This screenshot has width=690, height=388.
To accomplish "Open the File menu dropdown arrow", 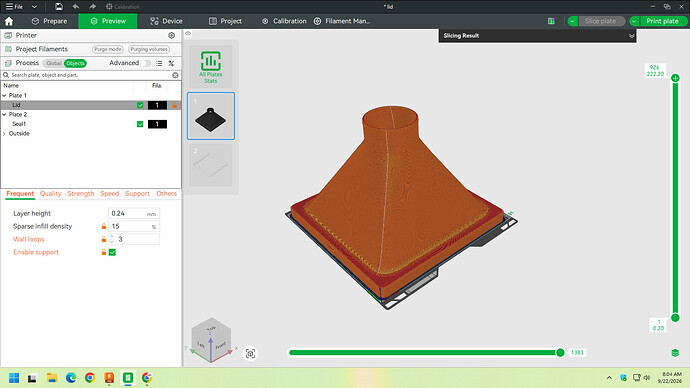I will [34, 7].
